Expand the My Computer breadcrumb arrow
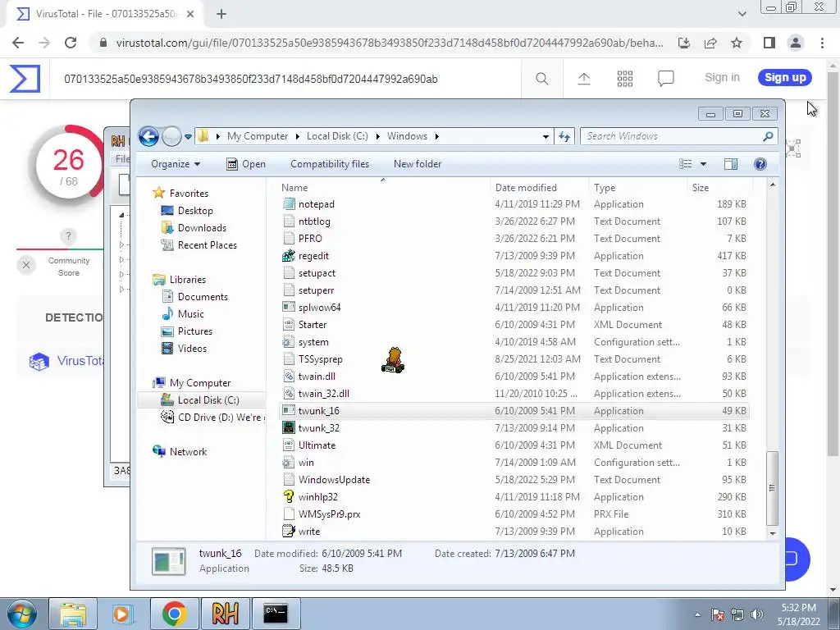Image resolution: width=840 pixels, height=630 pixels. (297, 137)
